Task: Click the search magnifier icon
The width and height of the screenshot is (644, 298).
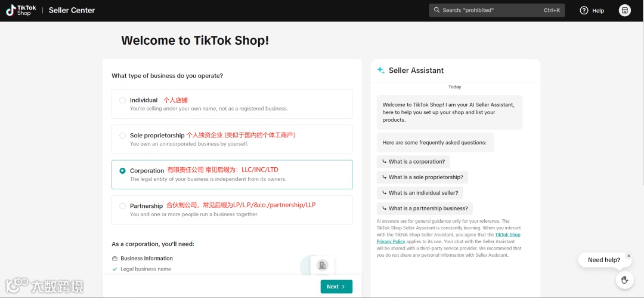Action: [x=437, y=10]
